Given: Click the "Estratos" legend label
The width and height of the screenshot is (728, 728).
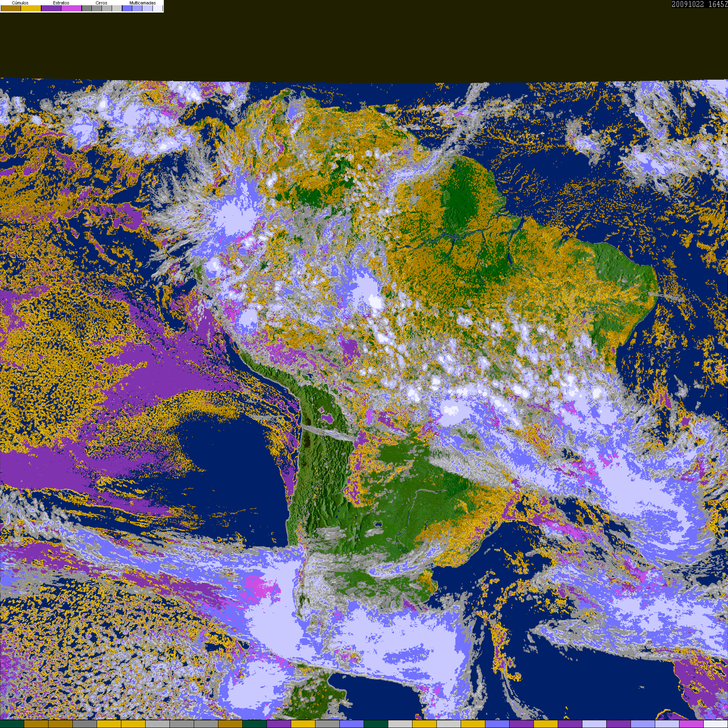Looking at the screenshot, I should pyautogui.click(x=61, y=3).
